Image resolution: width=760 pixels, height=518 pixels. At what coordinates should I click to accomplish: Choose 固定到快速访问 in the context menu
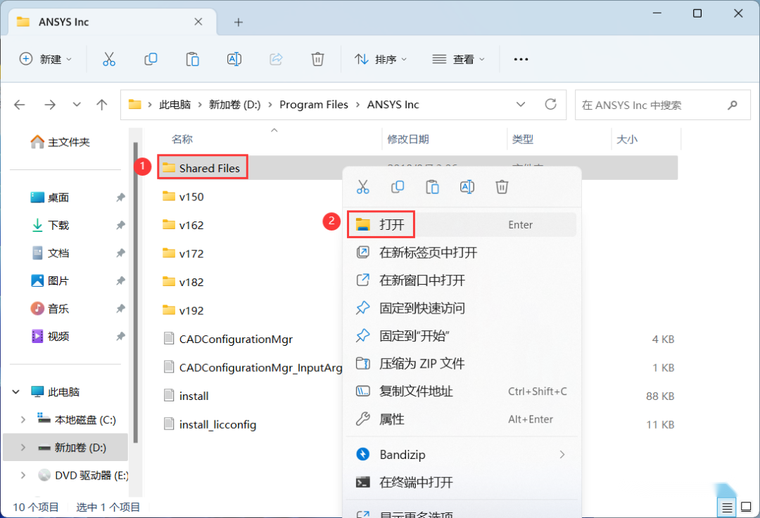pyautogui.click(x=462, y=308)
